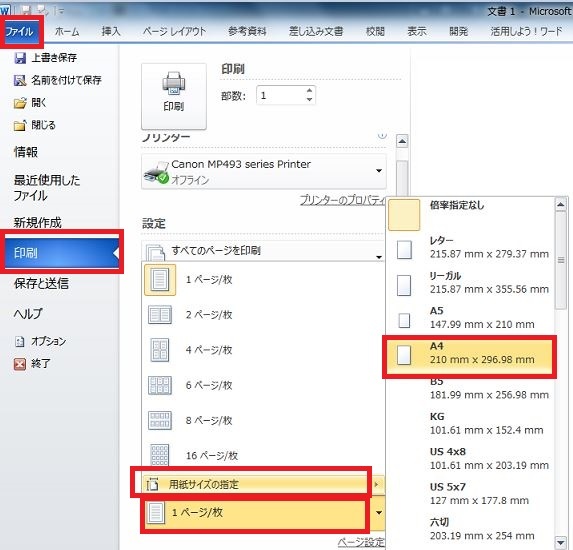Open the 活用しよう！ワード tab

pos(526,32)
